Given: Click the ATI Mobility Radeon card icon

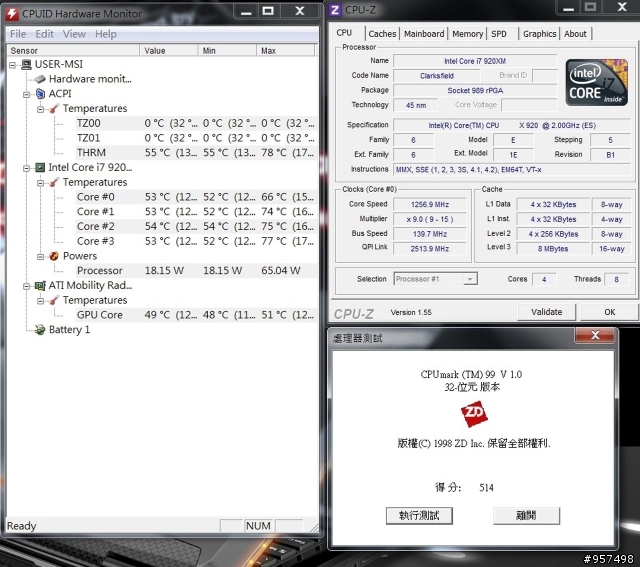Looking at the screenshot, I should [x=40, y=285].
